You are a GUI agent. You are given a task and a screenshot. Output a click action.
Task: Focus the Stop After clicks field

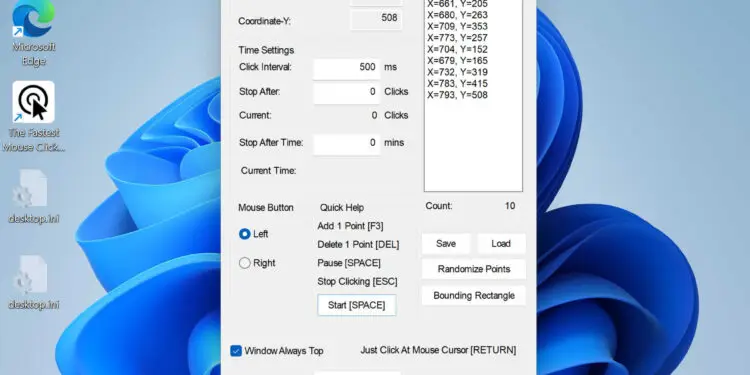[346, 92]
